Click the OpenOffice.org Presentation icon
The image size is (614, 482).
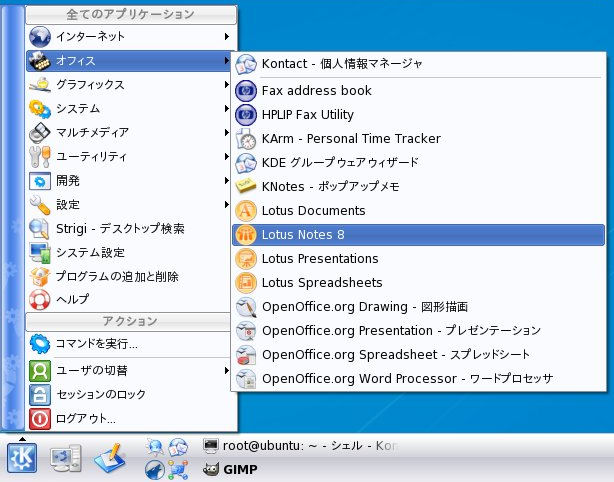(x=246, y=331)
